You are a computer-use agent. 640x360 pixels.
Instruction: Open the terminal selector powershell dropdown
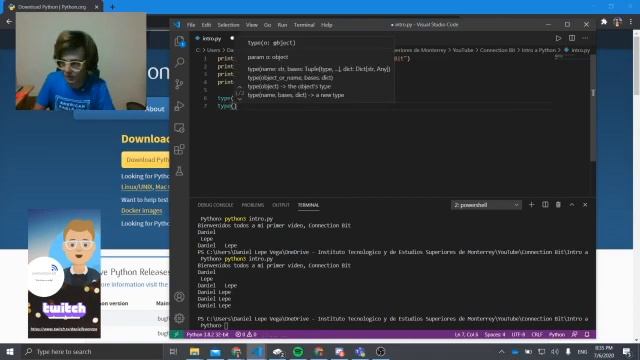pyautogui.click(x=486, y=205)
